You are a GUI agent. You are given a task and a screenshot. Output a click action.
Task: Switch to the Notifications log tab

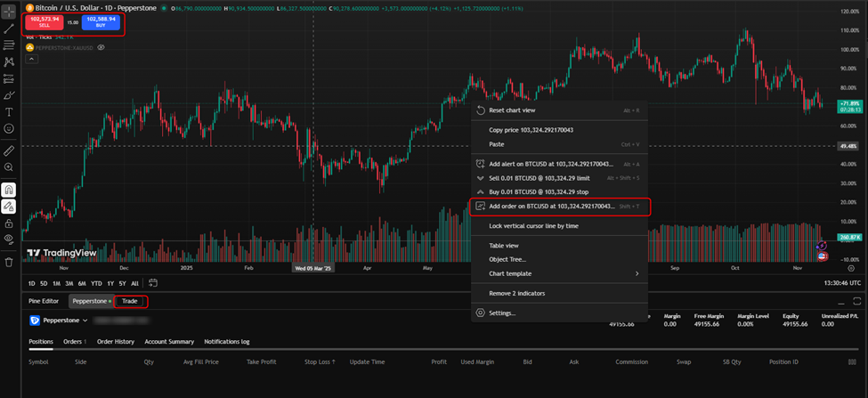(x=227, y=342)
